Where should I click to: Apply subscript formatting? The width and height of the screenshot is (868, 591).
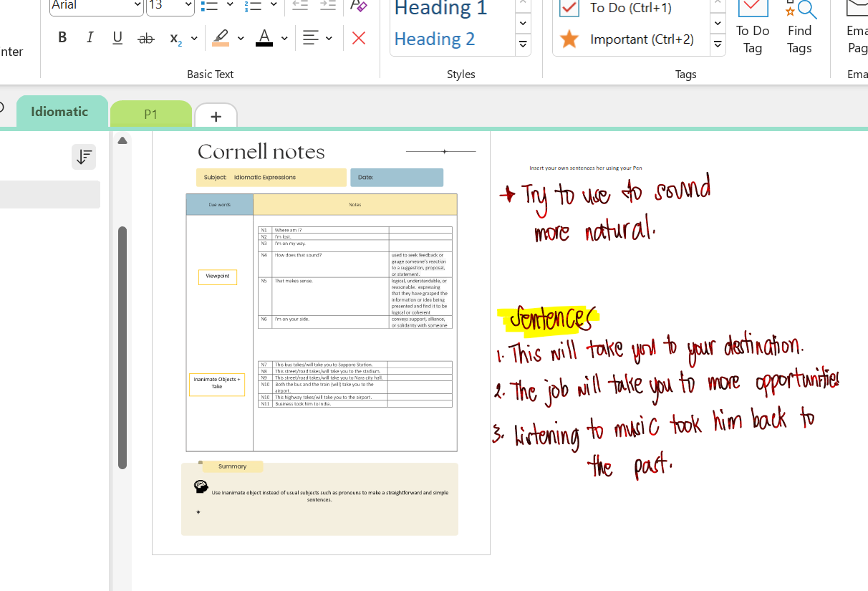(x=175, y=38)
